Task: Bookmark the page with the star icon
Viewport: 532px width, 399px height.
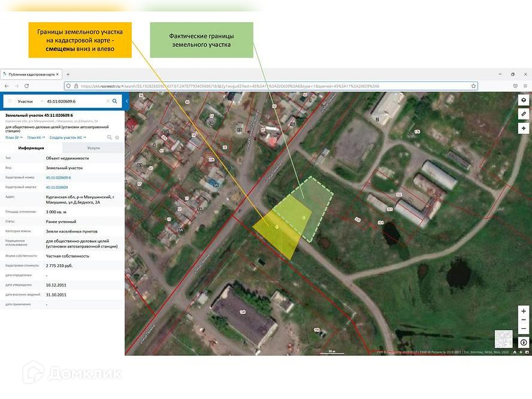Action: coord(474,86)
